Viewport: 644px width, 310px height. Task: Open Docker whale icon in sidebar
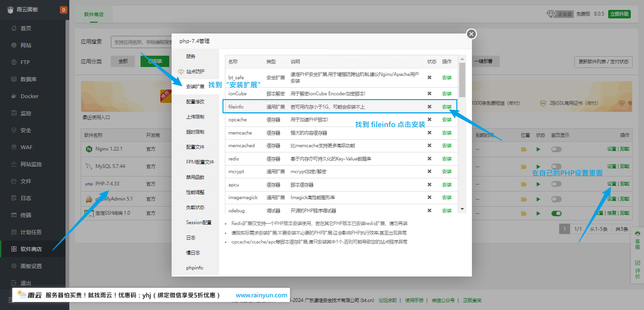click(x=14, y=96)
